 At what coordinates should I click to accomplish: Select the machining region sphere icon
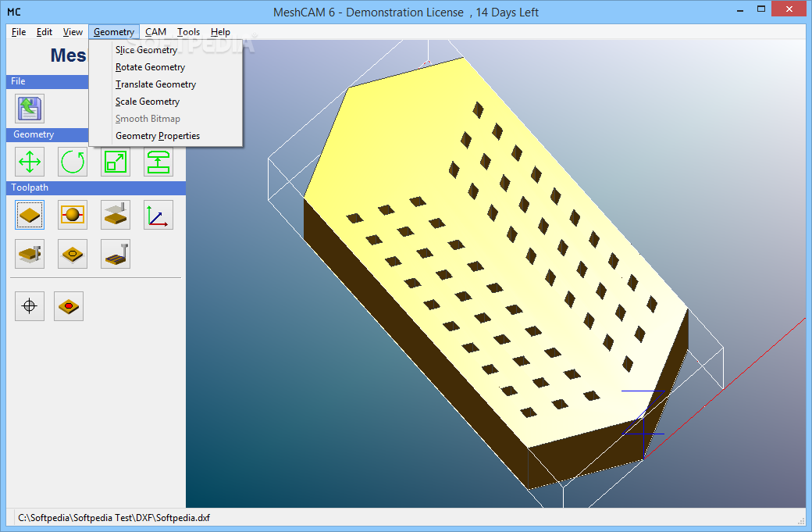click(x=73, y=215)
